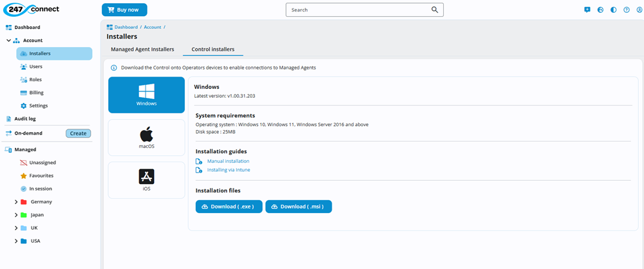Expand the UK group

(16, 228)
